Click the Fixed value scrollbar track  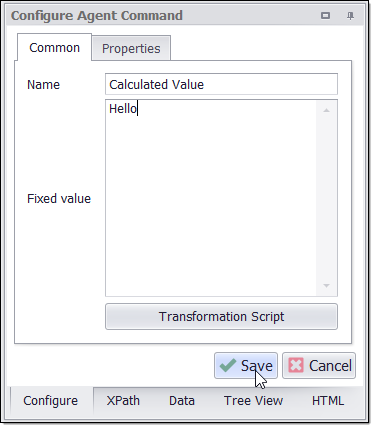coord(327,198)
